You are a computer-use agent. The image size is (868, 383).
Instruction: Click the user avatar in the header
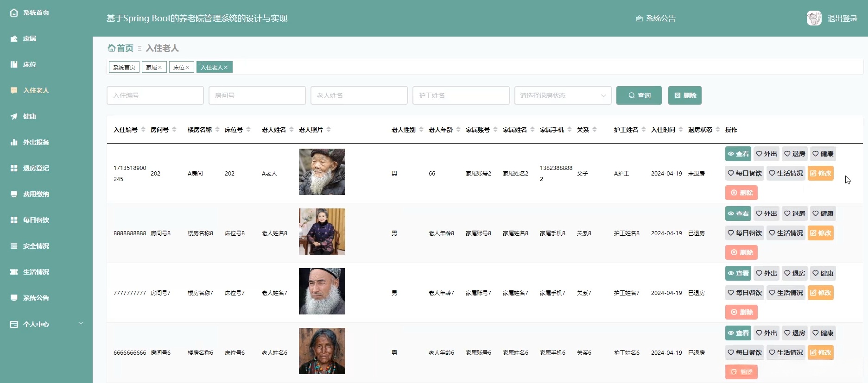[814, 18]
